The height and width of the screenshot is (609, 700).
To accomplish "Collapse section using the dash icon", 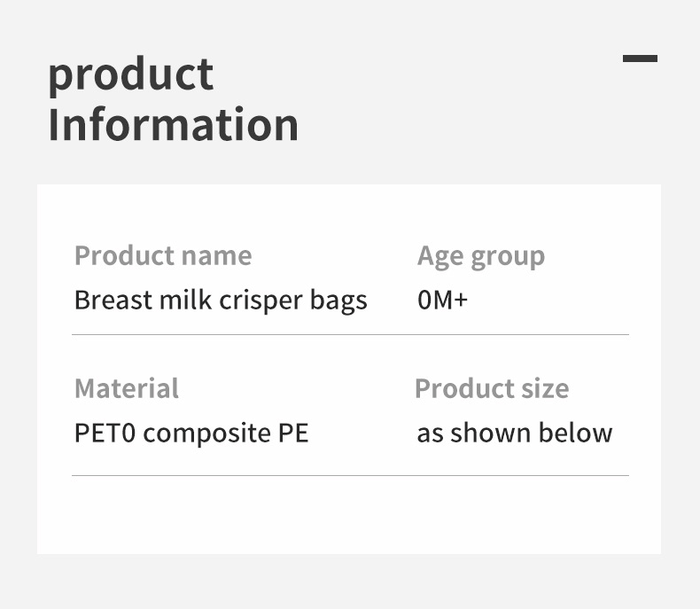I will (x=640, y=59).
